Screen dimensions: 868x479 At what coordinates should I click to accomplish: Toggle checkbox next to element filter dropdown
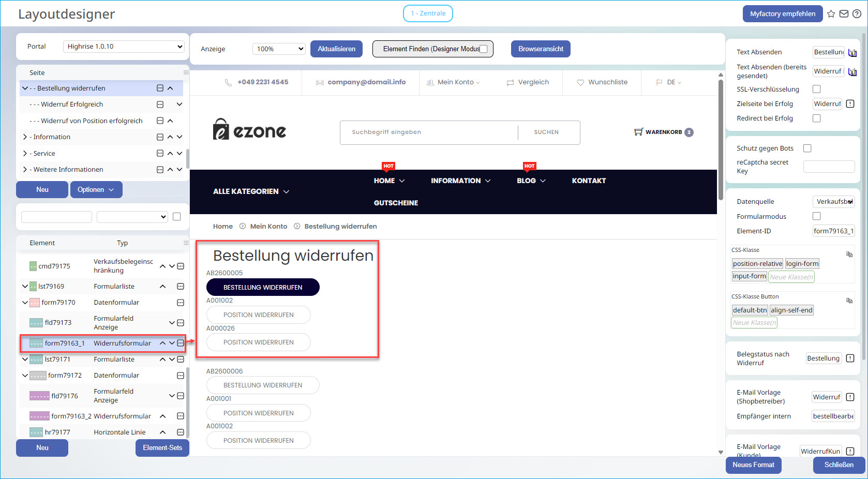click(x=177, y=217)
